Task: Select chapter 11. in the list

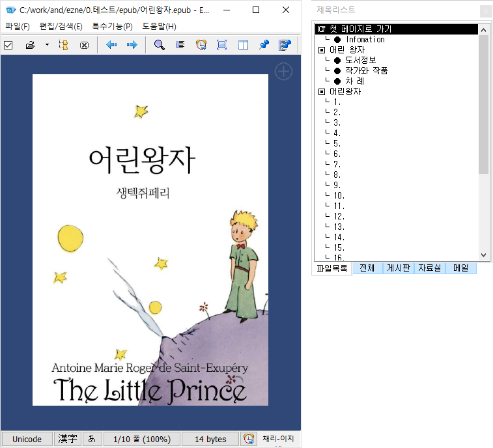Action: pos(339,206)
